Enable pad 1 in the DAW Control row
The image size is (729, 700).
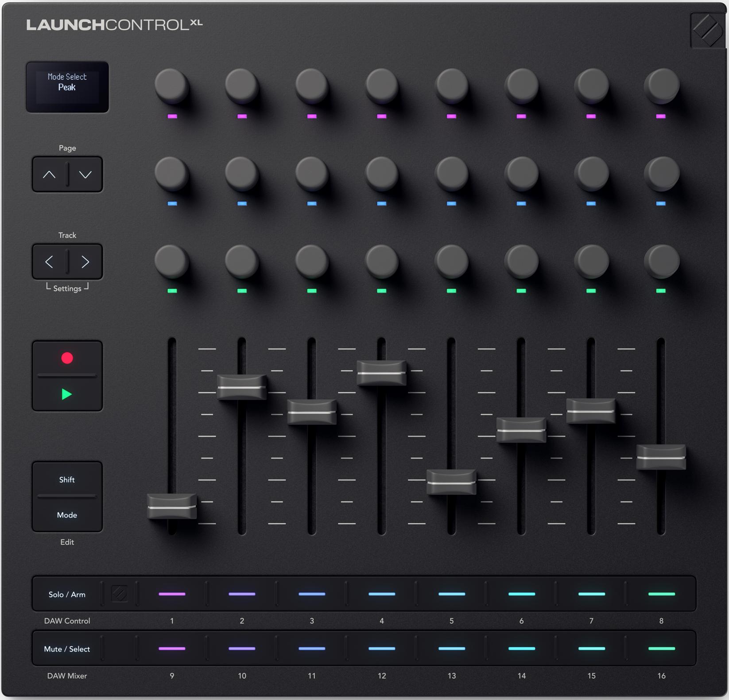tap(172, 595)
